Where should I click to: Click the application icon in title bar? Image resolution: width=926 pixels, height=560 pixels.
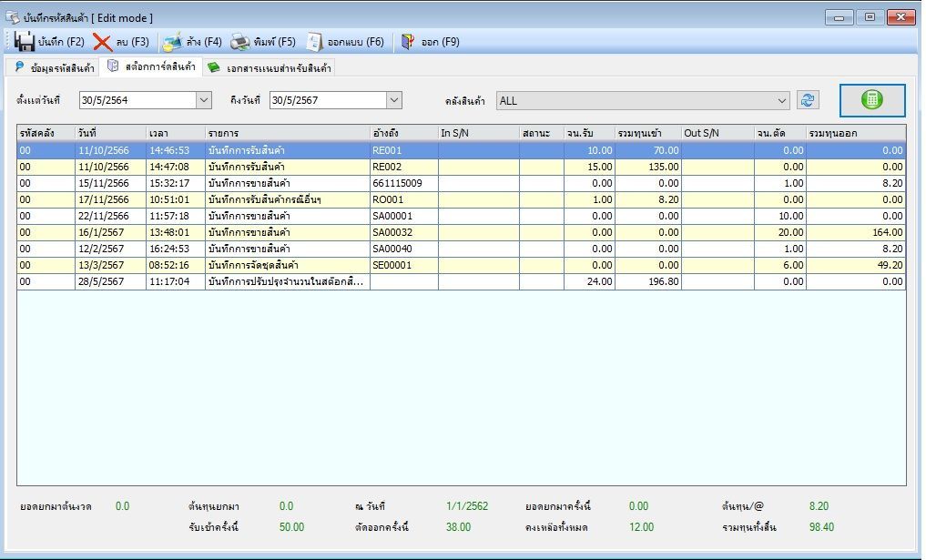point(13,17)
